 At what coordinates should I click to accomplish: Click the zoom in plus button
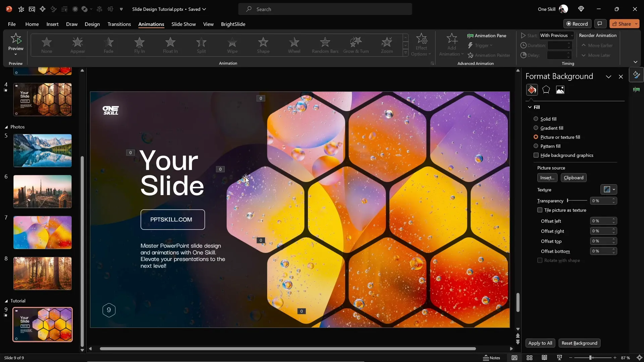point(615,358)
